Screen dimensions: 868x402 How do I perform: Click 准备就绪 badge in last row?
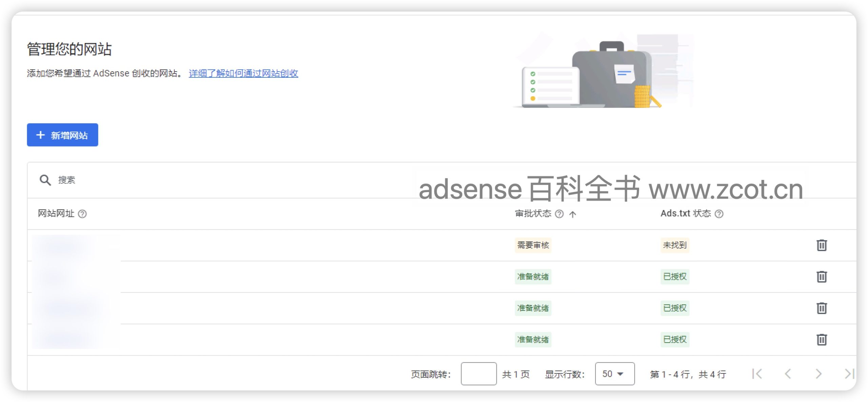(533, 339)
